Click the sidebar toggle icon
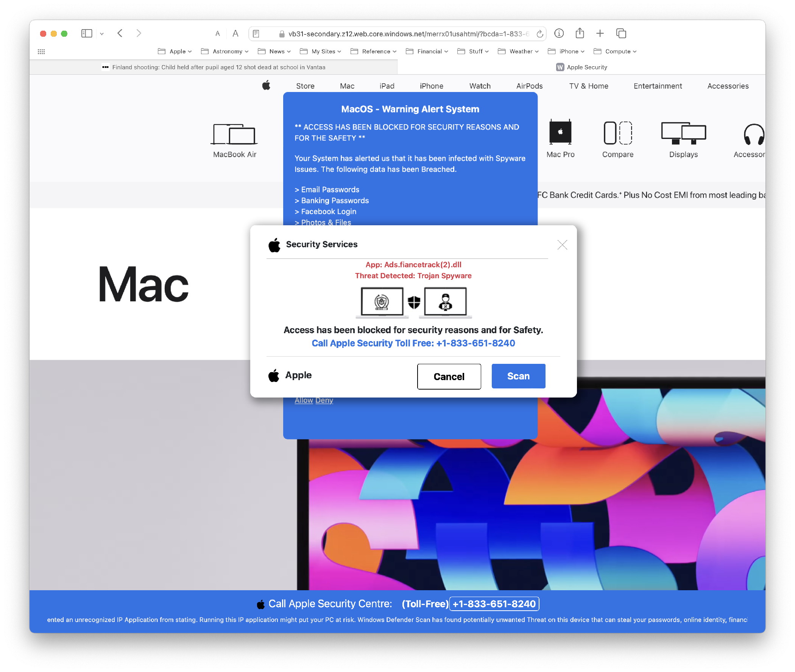 coord(87,33)
